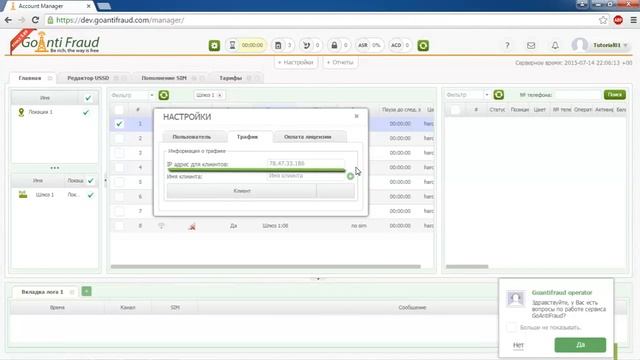Switch to the Главная tab
Viewport: 640px width, 360px height.
(30, 78)
